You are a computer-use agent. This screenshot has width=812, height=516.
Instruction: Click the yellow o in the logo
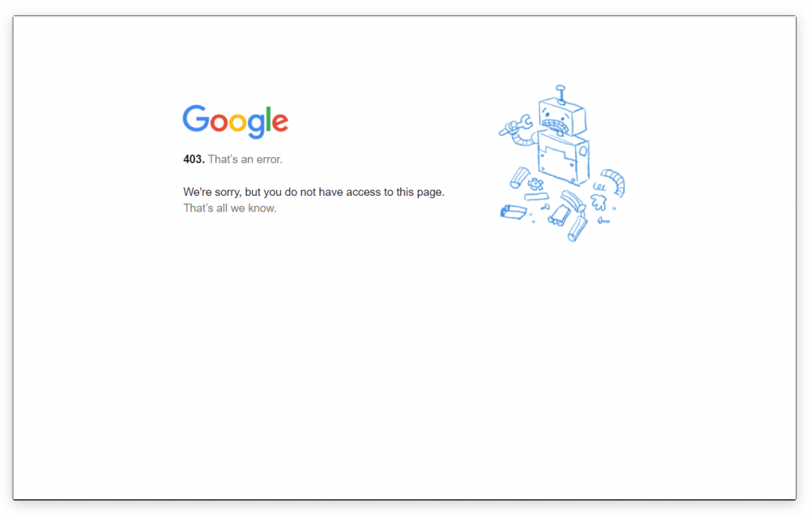(238, 123)
